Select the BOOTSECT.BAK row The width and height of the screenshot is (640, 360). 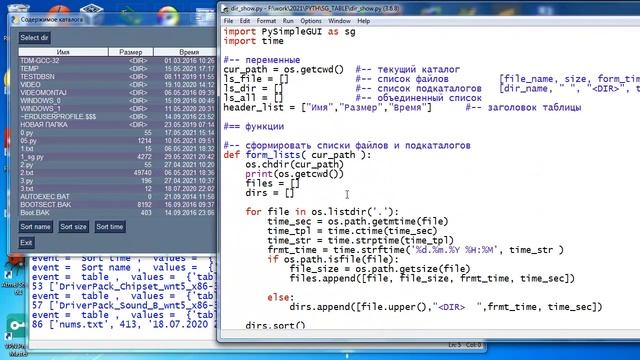tap(118, 204)
